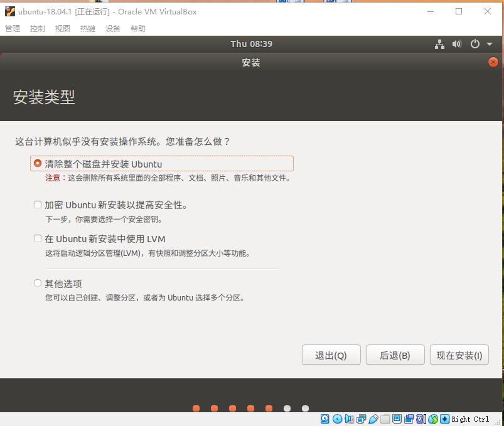
Task: Click the description text under 其他选项
Action: 145,298
